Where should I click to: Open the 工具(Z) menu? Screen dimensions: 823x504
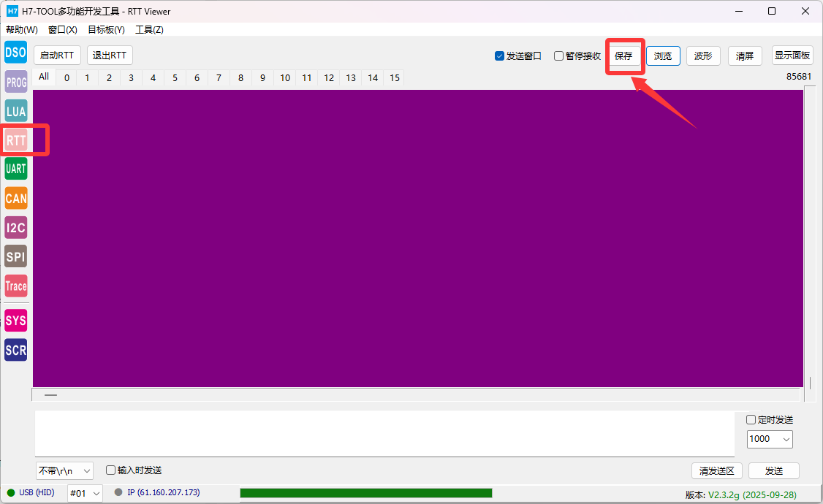[x=150, y=29]
